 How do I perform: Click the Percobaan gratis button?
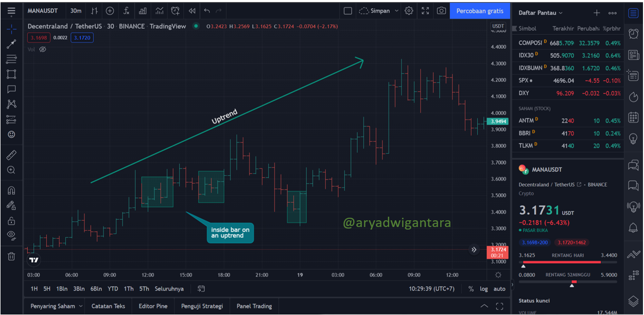(x=480, y=10)
